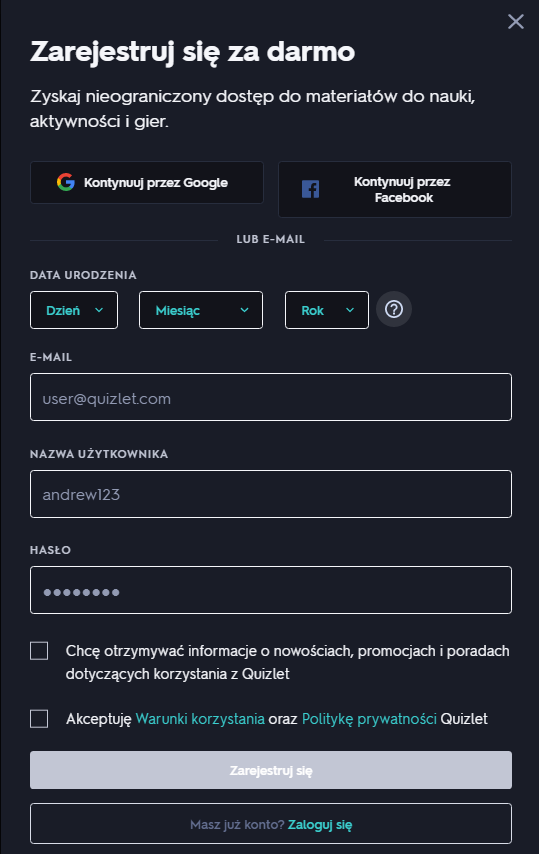Image resolution: width=539 pixels, height=854 pixels.
Task: Click the chevron arrow in Miesiąc selector
Action: pos(244,310)
